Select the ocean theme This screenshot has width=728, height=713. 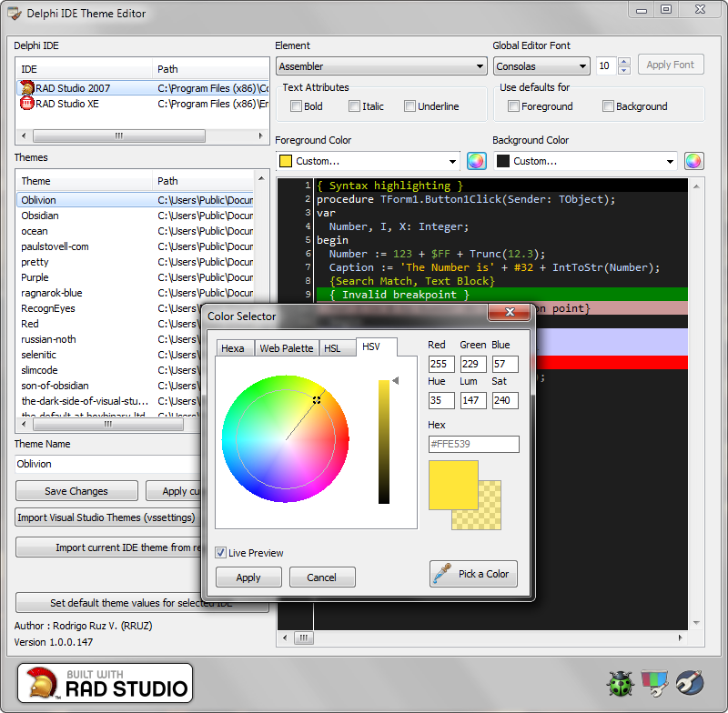point(135,231)
